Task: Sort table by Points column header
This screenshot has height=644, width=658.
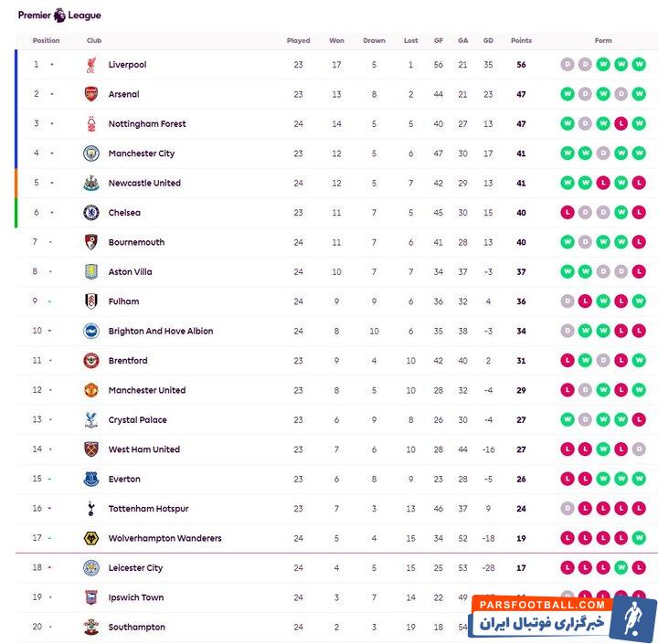Action: [521, 41]
